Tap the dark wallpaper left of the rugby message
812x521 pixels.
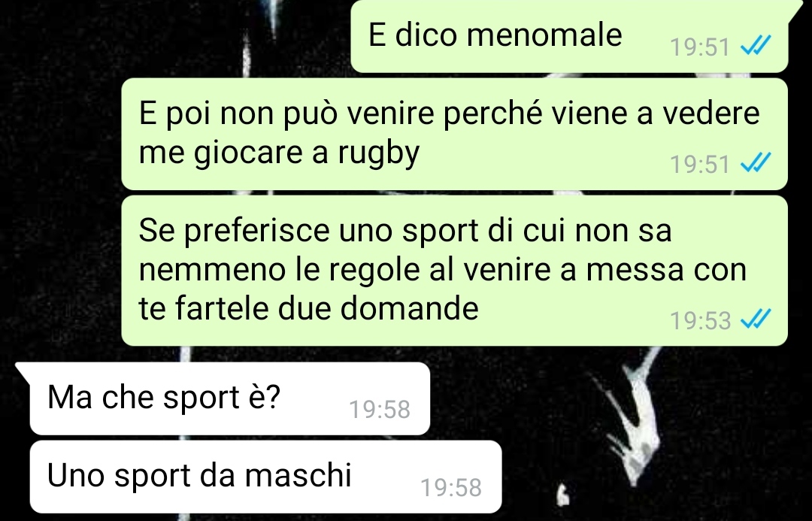pos(59,135)
